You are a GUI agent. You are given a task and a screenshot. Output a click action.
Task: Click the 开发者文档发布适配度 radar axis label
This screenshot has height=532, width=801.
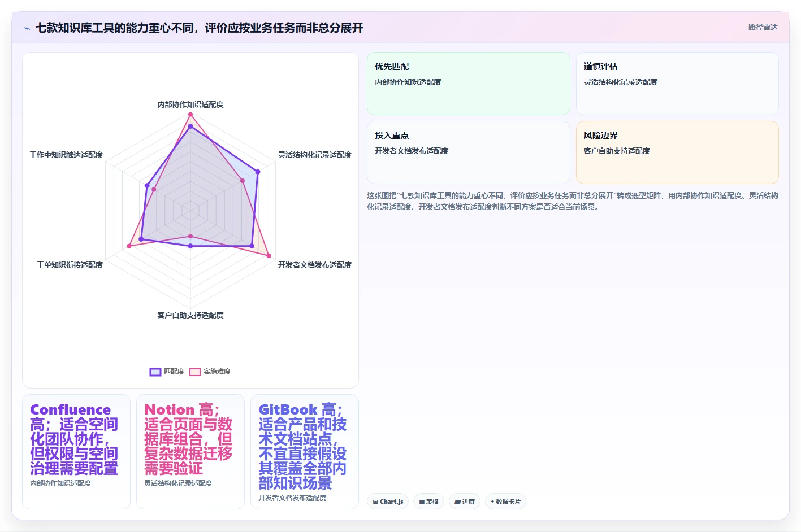point(315,265)
